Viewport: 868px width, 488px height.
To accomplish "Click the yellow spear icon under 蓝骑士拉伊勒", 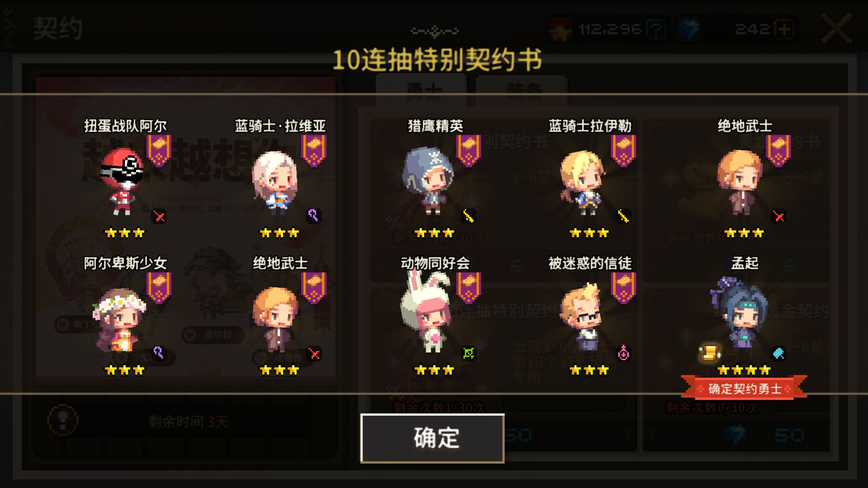I will pyautogui.click(x=623, y=216).
